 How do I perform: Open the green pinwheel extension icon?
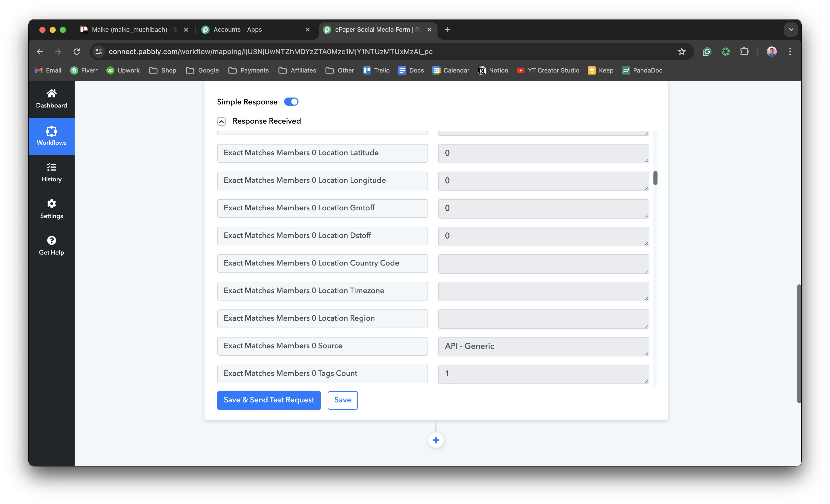pyautogui.click(x=725, y=52)
